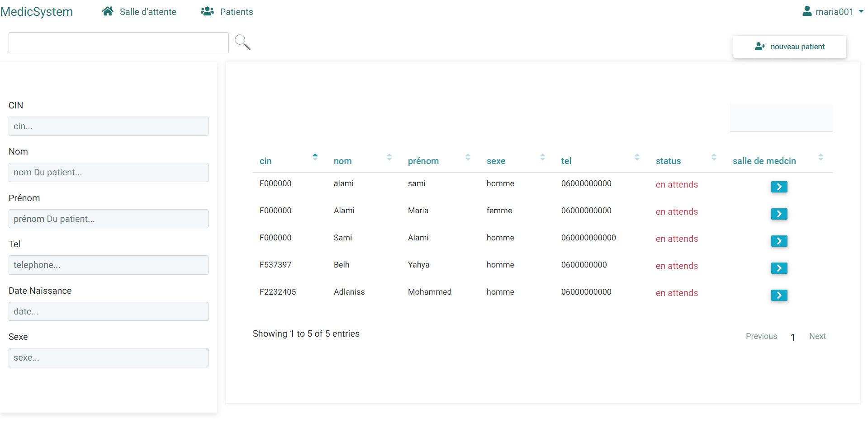The width and height of the screenshot is (868, 432).
Task: Sort by salle de medcin arrows
Action: click(x=821, y=157)
